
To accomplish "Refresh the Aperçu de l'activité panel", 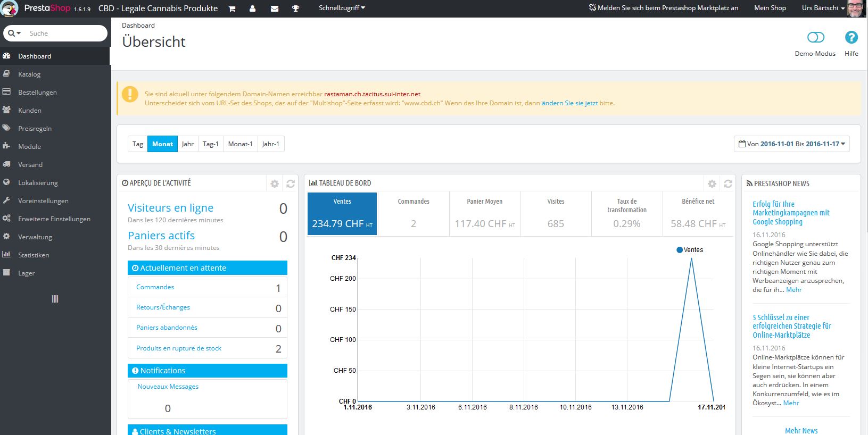I will [291, 183].
